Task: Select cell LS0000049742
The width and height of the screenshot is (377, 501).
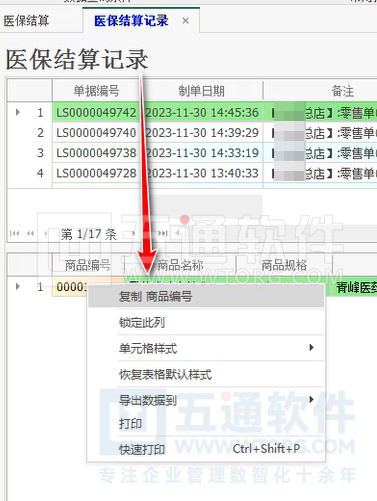Action: click(x=96, y=112)
